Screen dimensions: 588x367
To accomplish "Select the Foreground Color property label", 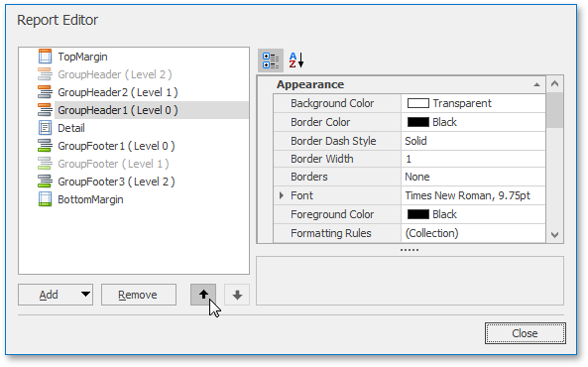I will 332,214.
